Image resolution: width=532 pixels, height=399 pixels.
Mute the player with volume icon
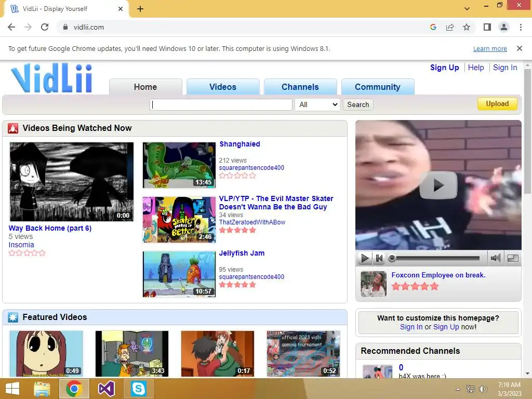(x=495, y=258)
